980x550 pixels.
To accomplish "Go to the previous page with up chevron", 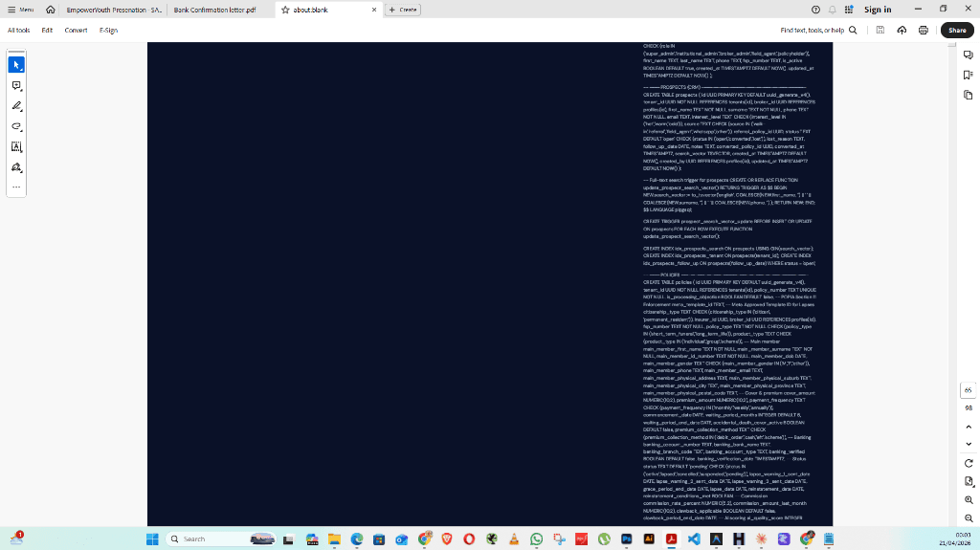I will coord(968,427).
